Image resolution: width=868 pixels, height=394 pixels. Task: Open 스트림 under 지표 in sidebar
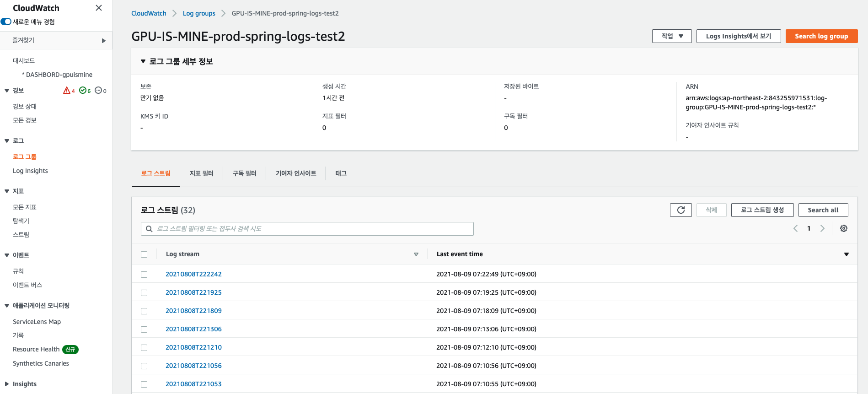click(21, 235)
